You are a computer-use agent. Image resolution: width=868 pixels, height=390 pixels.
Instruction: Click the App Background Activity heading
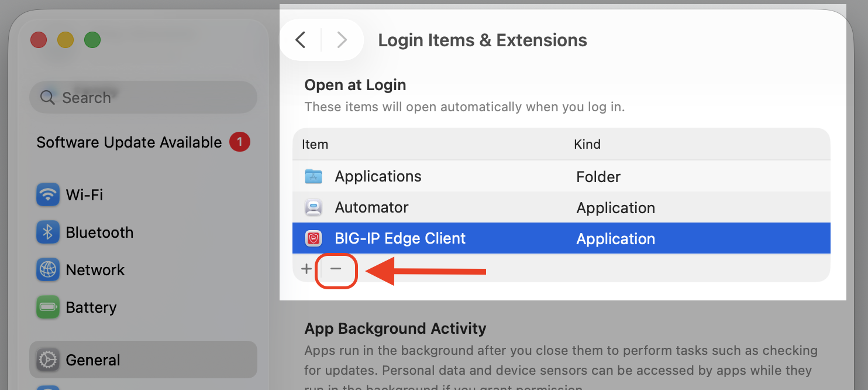pyautogui.click(x=395, y=329)
